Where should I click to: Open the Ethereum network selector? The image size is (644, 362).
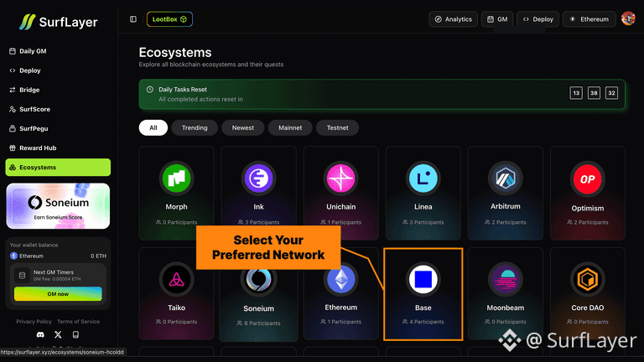pyautogui.click(x=589, y=19)
